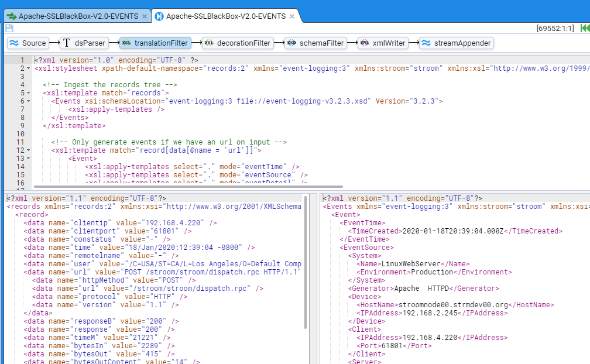Collapse the records template fold on line 5
Viewport: 590px width, 364px height.
coord(29,93)
